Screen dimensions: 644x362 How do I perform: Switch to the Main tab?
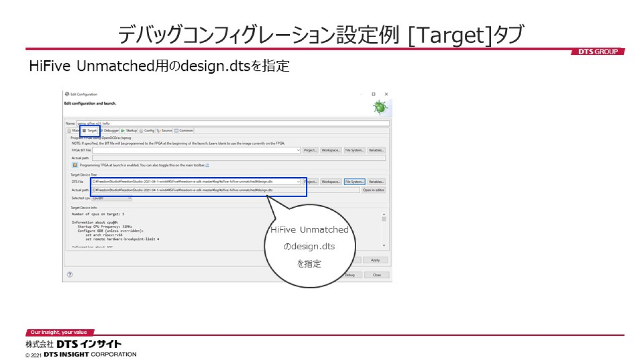(73, 130)
